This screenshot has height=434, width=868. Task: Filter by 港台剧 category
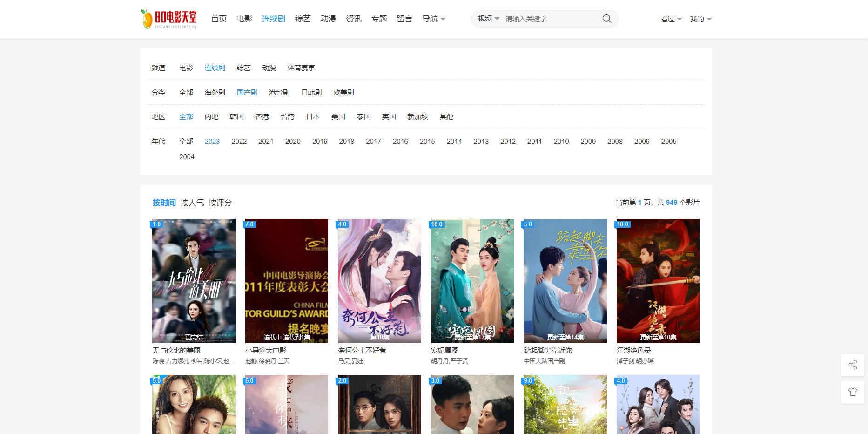pos(279,93)
